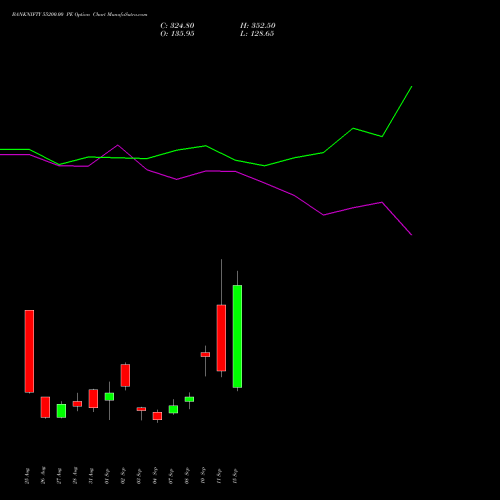Image resolution: width=500 pixels, height=500 pixels.
Task: Click the green candle for 08 Sep
Action: [x=189, y=399]
